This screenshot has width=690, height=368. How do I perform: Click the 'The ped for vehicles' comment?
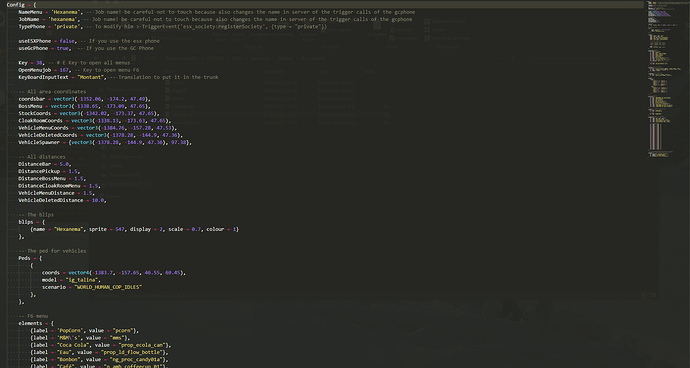point(56,251)
